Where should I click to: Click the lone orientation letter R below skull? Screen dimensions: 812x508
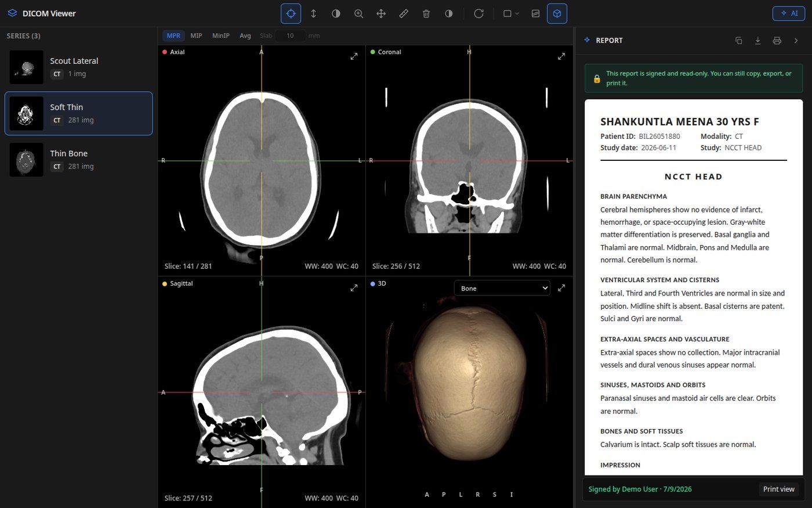pyautogui.click(x=477, y=495)
